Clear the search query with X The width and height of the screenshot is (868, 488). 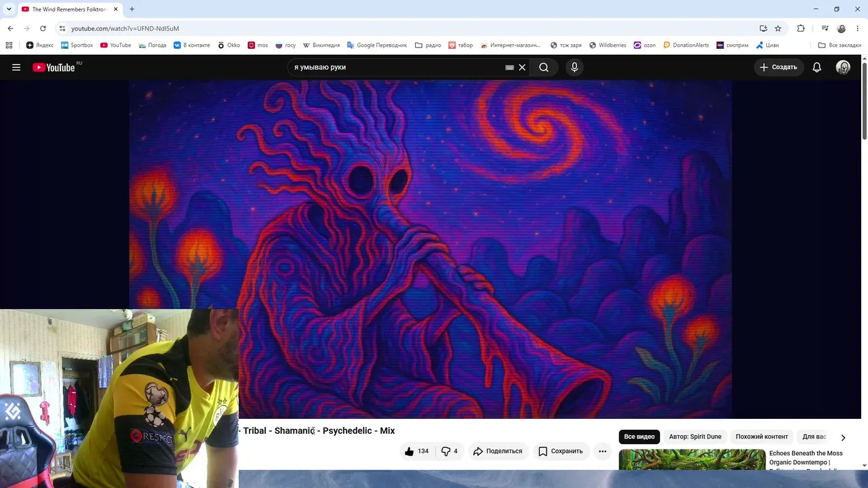[522, 67]
